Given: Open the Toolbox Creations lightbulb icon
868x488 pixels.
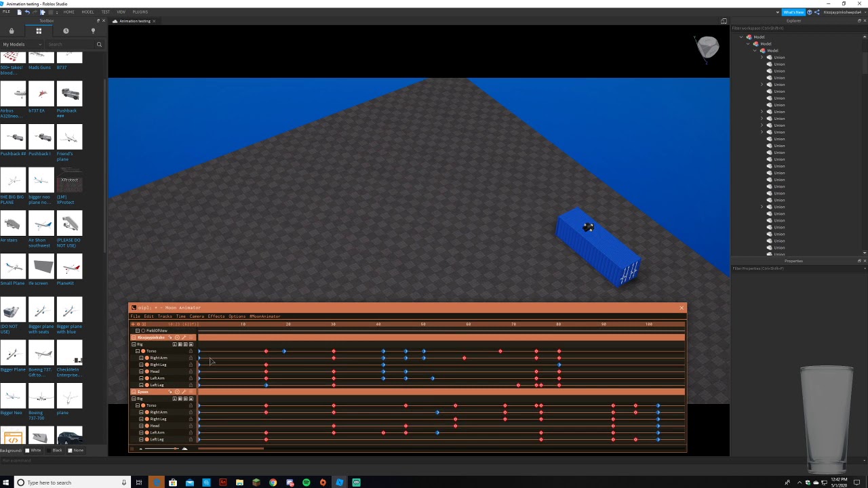Looking at the screenshot, I should (93, 31).
